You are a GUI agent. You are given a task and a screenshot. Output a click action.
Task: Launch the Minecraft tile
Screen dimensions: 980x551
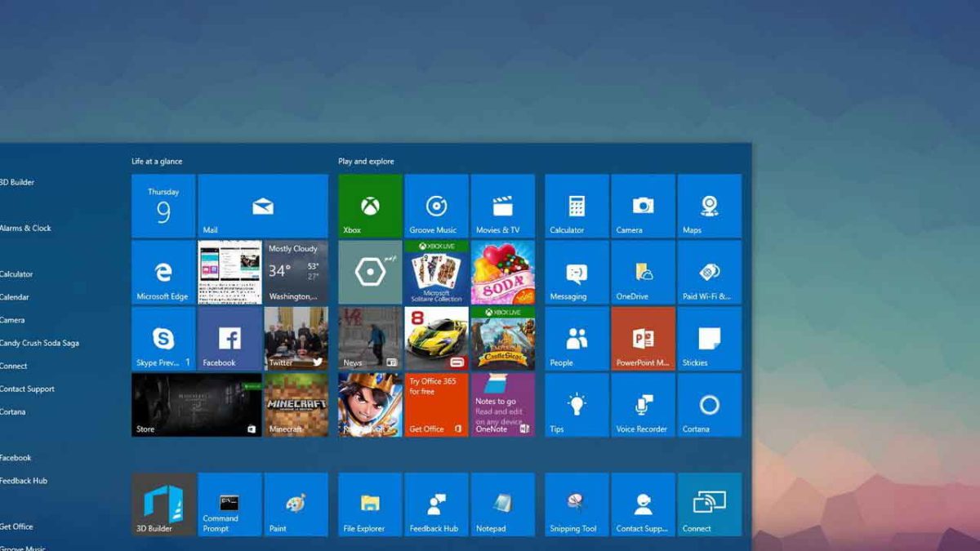pyautogui.click(x=296, y=405)
